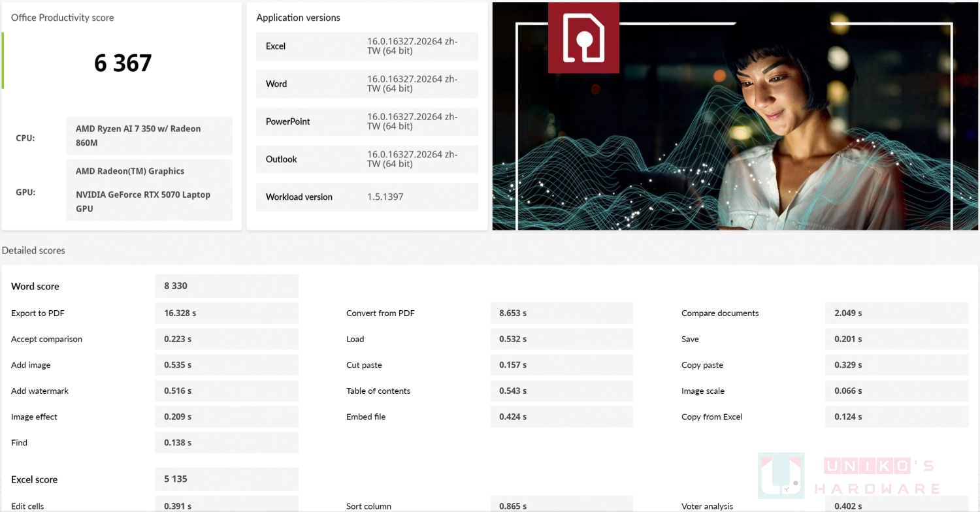Viewport: 980px width, 512px height.
Task: Click the Cut paste label
Action: [364, 365]
